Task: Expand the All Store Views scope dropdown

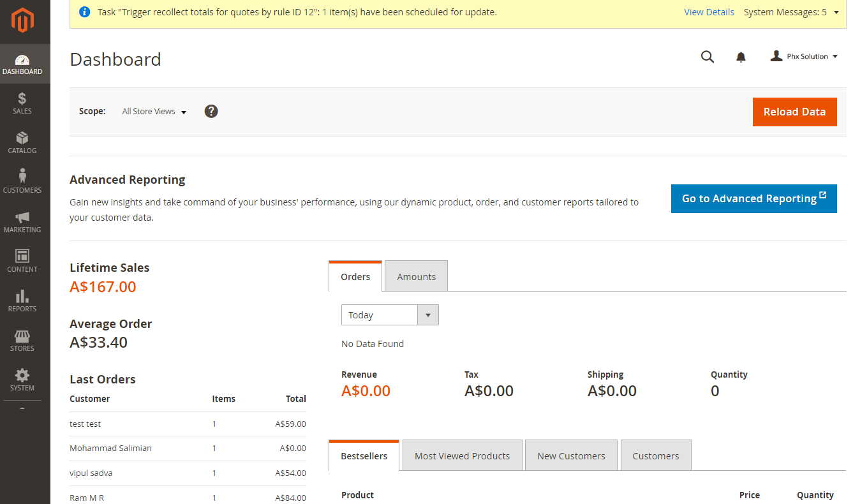Action: coord(154,112)
